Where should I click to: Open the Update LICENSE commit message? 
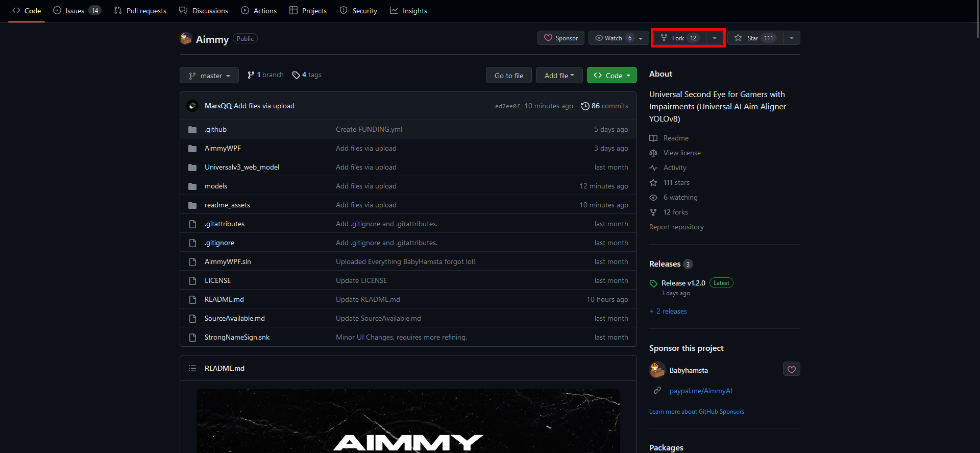(361, 280)
